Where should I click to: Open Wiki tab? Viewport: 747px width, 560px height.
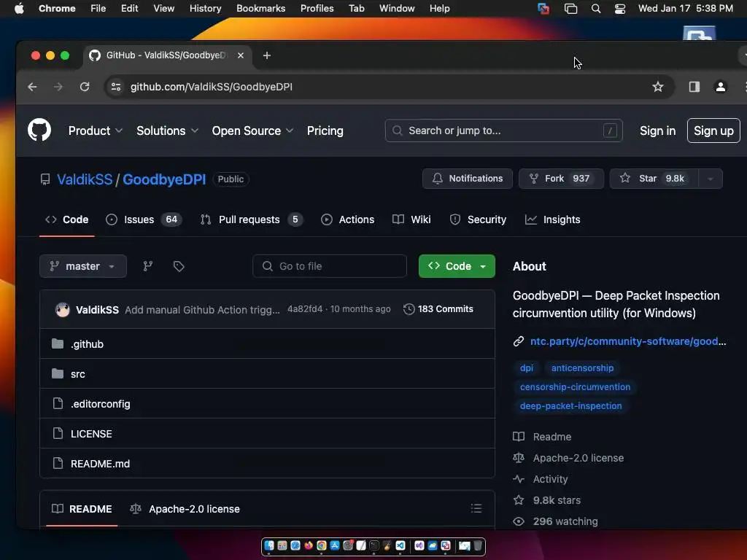411,219
